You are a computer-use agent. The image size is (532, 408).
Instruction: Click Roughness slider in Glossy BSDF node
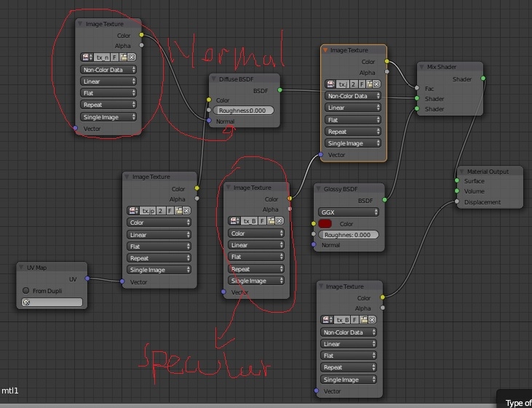(x=349, y=235)
